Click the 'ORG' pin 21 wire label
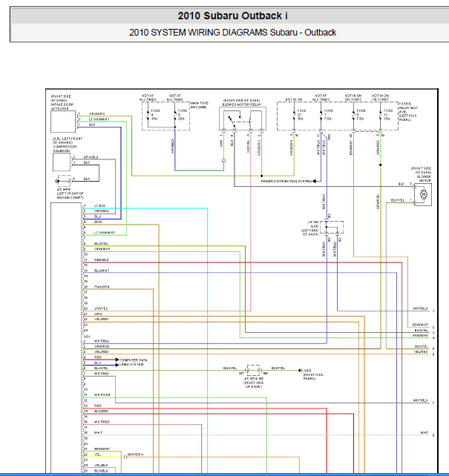 coord(98,314)
